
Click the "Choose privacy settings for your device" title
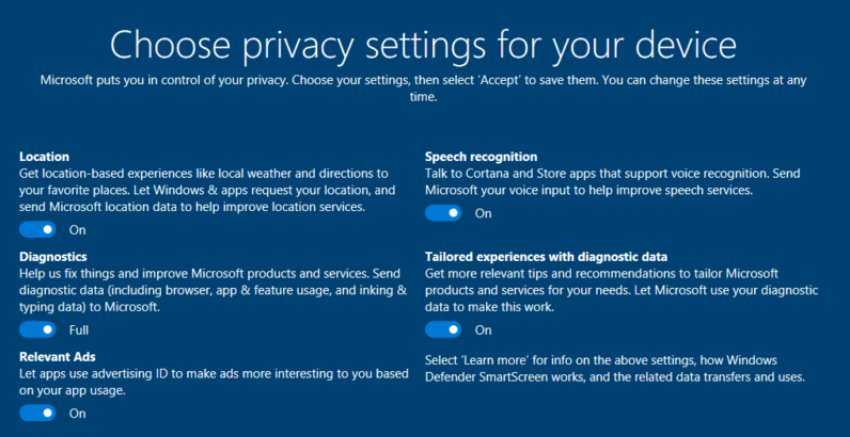point(423,45)
